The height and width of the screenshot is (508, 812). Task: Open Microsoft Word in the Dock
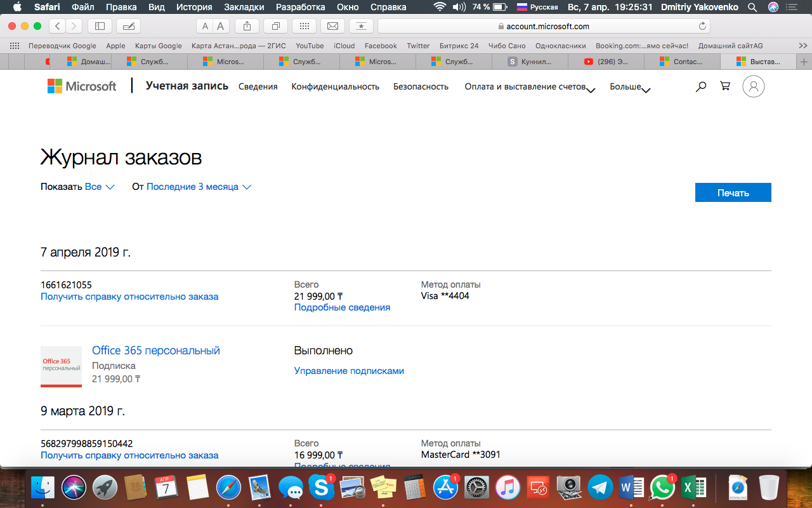click(x=631, y=488)
